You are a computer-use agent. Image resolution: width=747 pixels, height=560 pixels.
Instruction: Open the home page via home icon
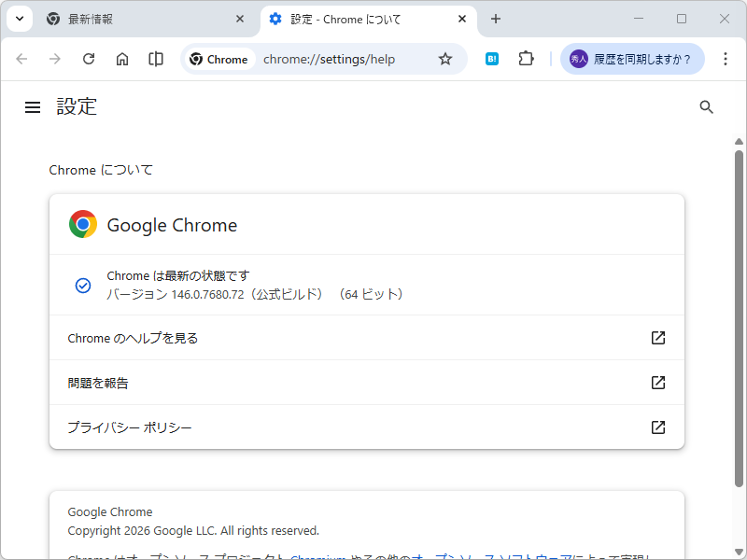[122, 58]
